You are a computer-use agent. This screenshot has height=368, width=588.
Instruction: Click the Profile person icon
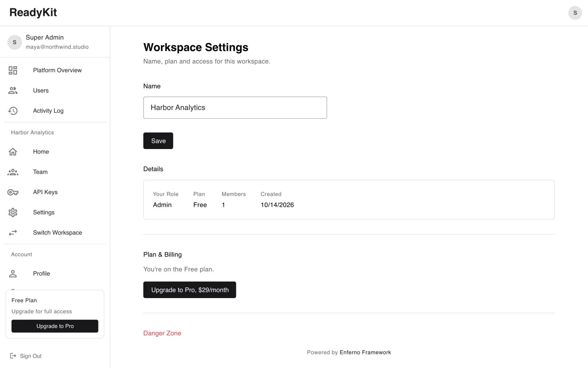click(x=13, y=273)
